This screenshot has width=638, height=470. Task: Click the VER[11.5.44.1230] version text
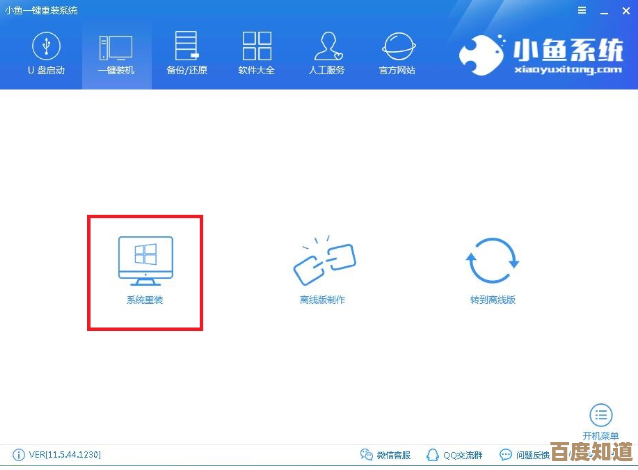click(65, 455)
